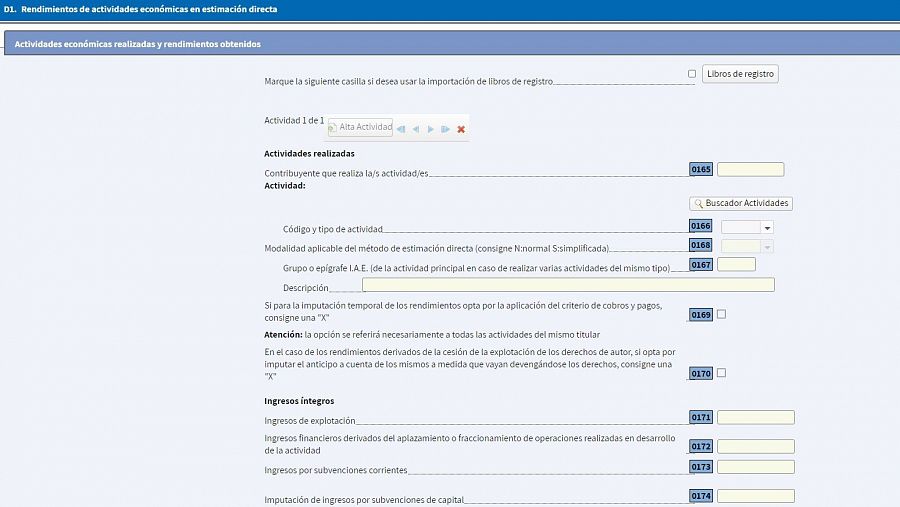Go to the first activity record

pos(401,129)
